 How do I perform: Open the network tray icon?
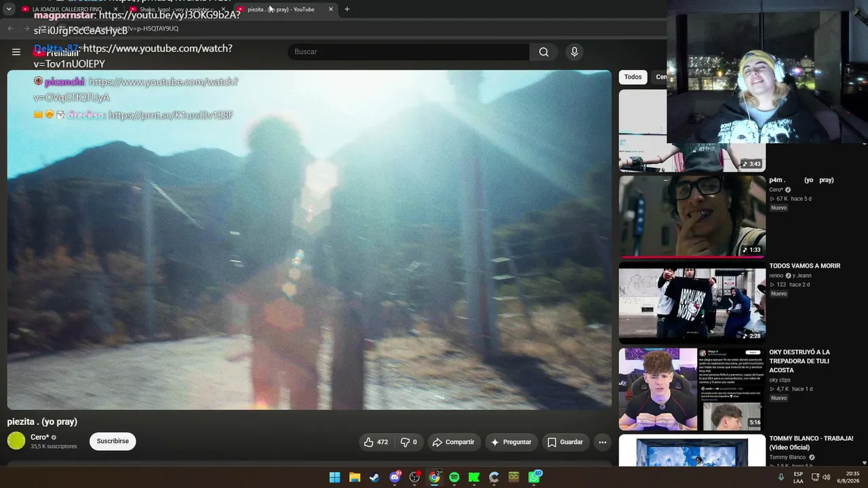[815, 477]
